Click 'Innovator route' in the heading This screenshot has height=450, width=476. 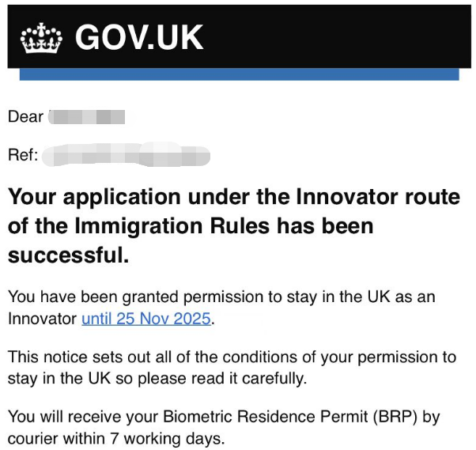(378, 197)
